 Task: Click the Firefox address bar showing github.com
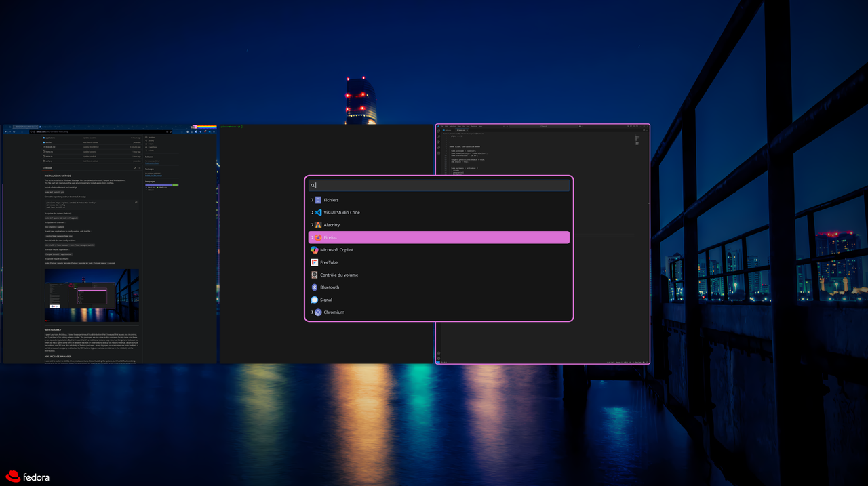coord(100,131)
